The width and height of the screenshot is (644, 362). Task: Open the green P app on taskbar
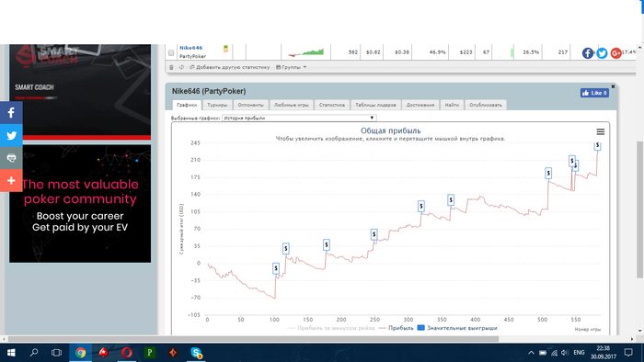149,353
